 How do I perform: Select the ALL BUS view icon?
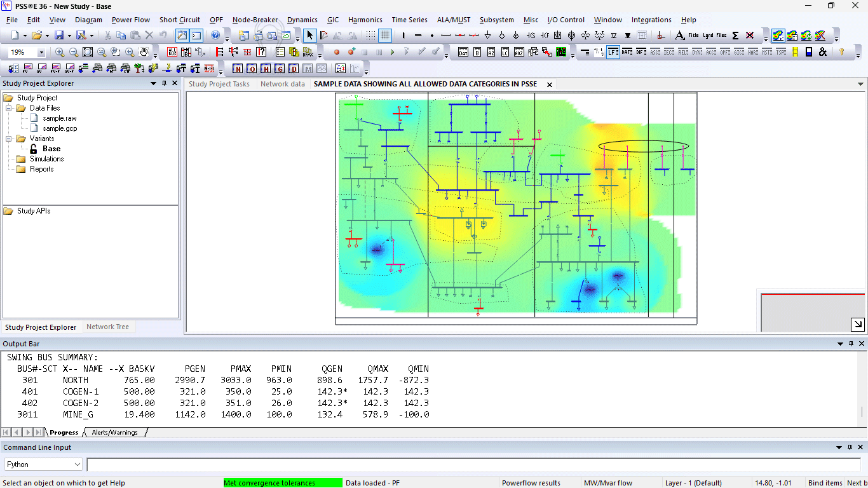[x=172, y=53]
